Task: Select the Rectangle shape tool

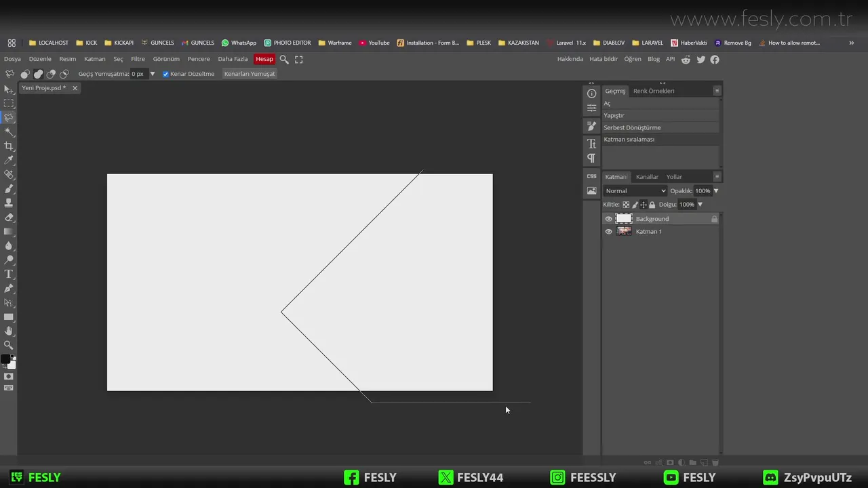Action: 9,317
